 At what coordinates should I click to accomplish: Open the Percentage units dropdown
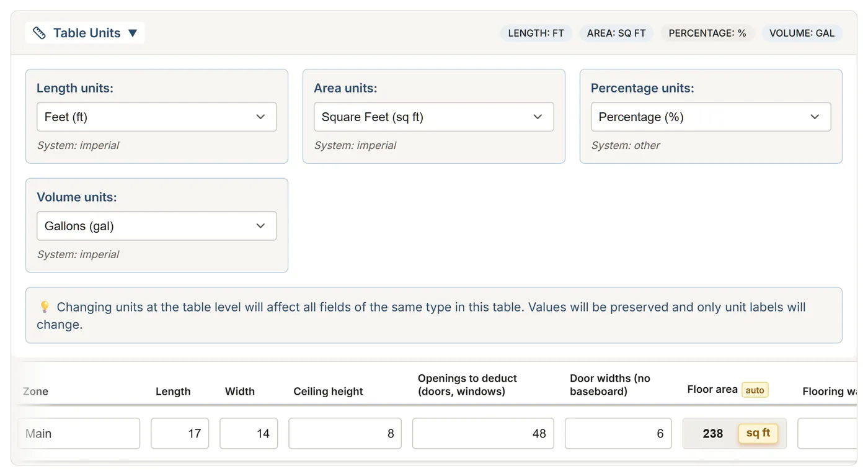[711, 117]
